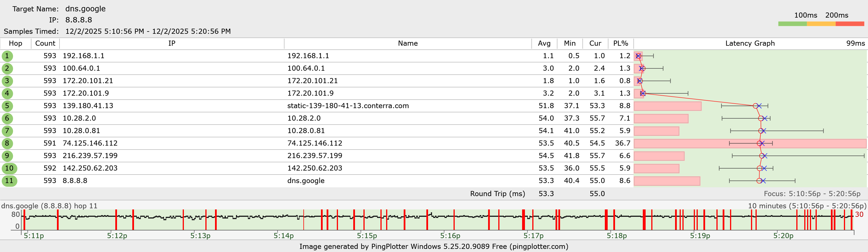Select the Count column header

45,43
